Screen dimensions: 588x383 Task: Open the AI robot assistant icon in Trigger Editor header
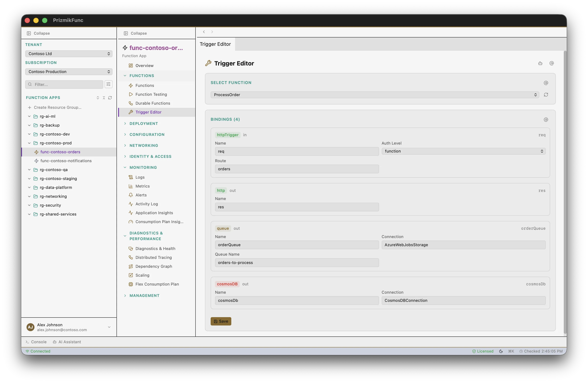(540, 63)
